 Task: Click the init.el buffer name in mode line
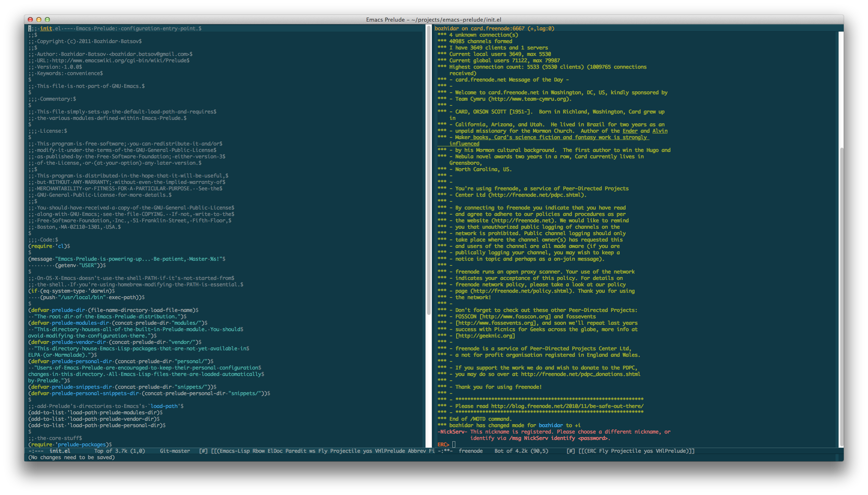click(x=60, y=451)
